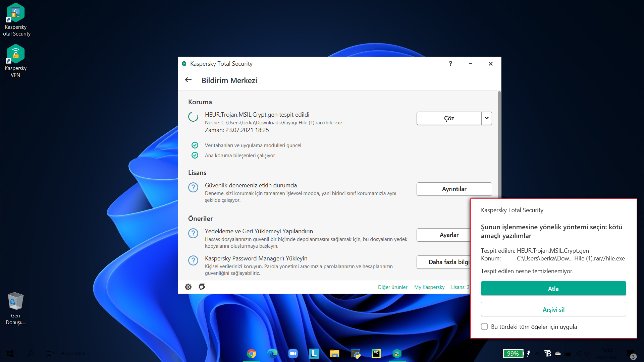
Task: Click Arşivi sil in the popup
Action: (x=553, y=309)
